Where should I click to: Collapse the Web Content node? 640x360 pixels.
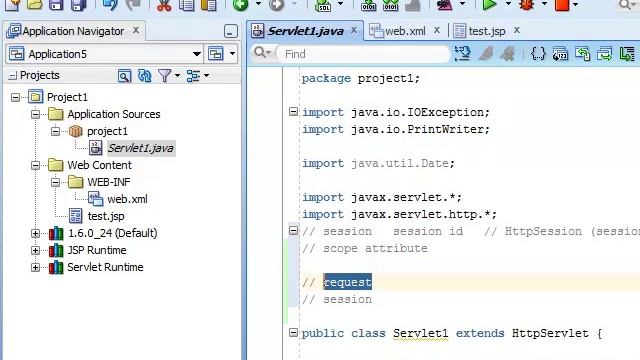(x=36, y=165)
